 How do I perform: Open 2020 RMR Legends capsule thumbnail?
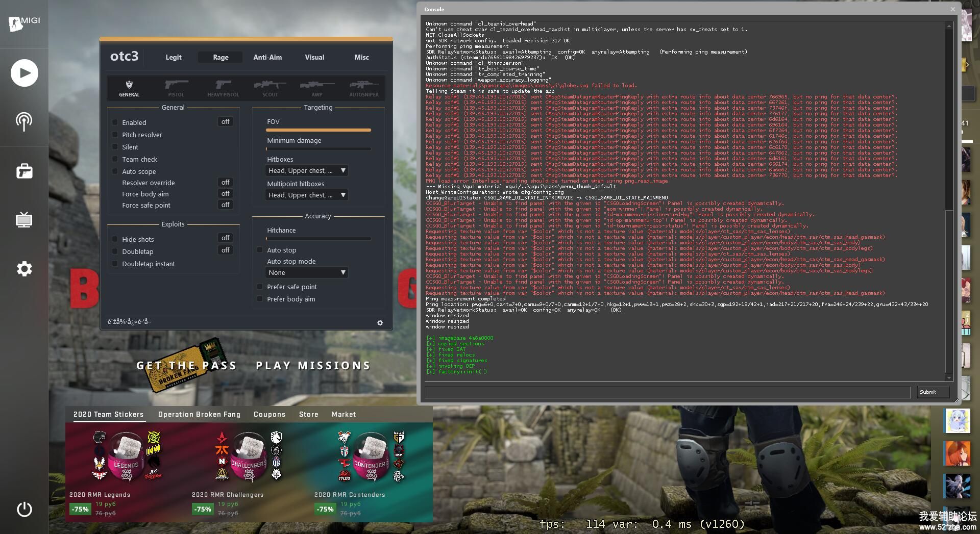(127, 456)
